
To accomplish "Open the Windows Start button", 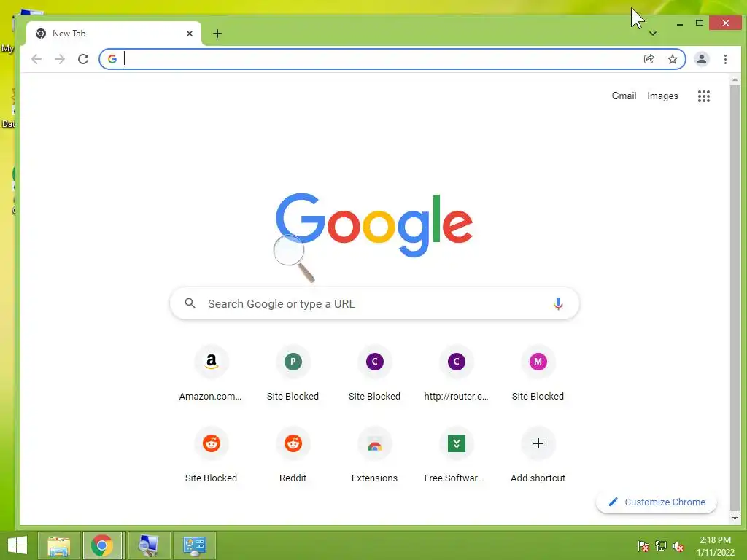I will point(18,545).
